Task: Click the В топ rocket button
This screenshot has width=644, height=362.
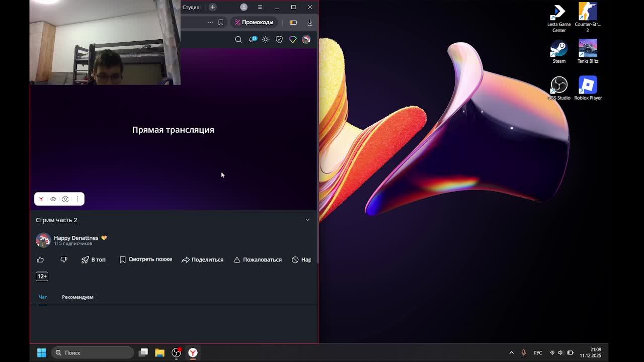Action: click(x=94, y=259)
